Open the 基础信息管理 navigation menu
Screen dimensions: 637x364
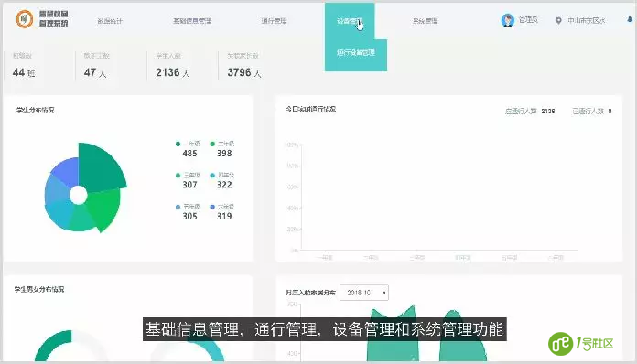(192, 21)
